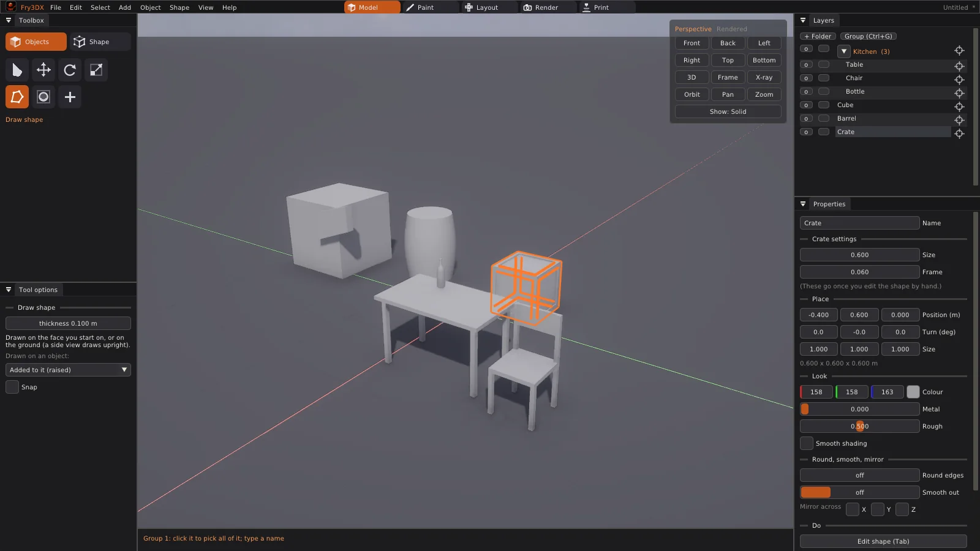
Task: Select the arrow pick tool
Action: point(17,70)
